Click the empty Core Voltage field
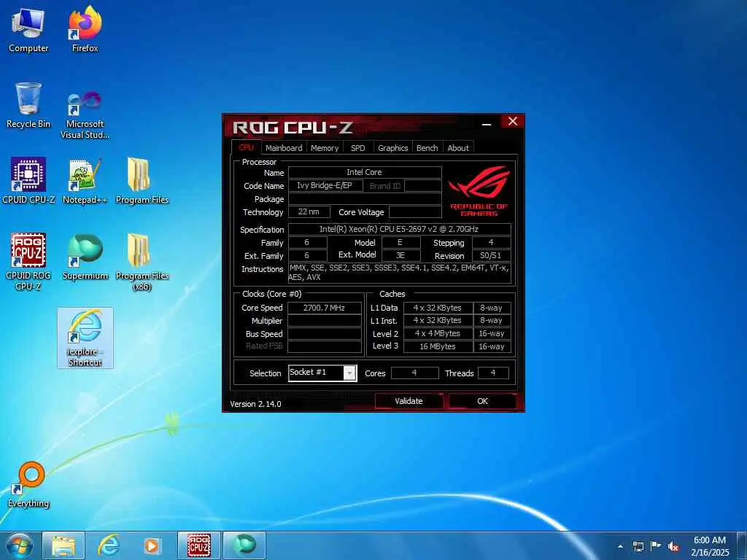Image resolution: width=747 pixels, height=560 pixels. [x=415, y=211]
